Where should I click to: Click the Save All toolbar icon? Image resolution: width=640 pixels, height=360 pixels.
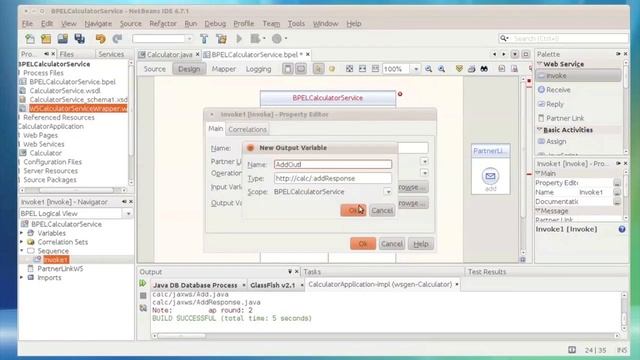[80, 39]
